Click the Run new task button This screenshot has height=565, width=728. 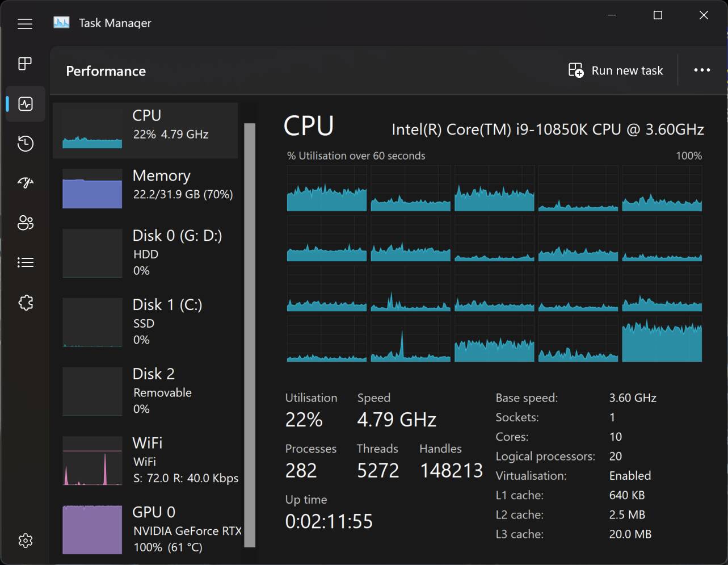click(x=616, y=70)
